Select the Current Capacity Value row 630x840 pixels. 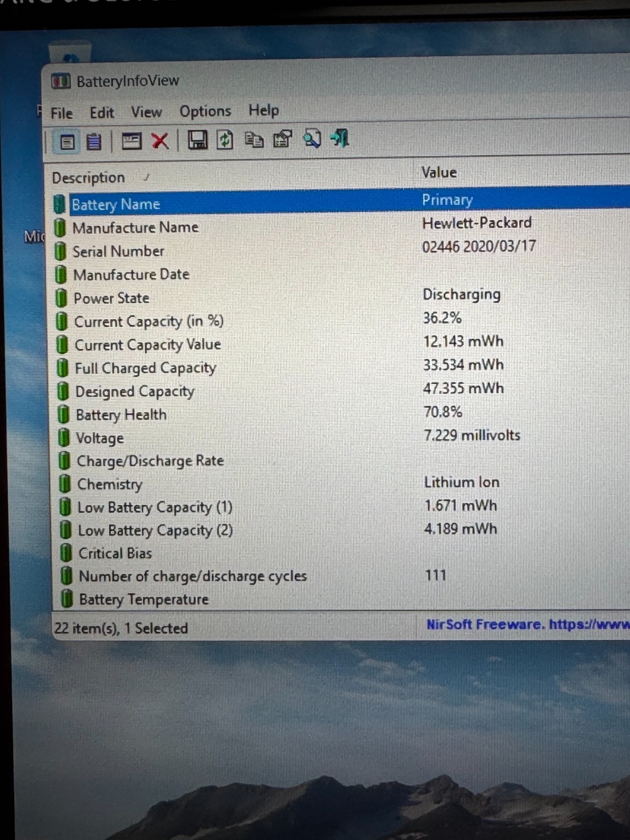(x=341, y=343)
